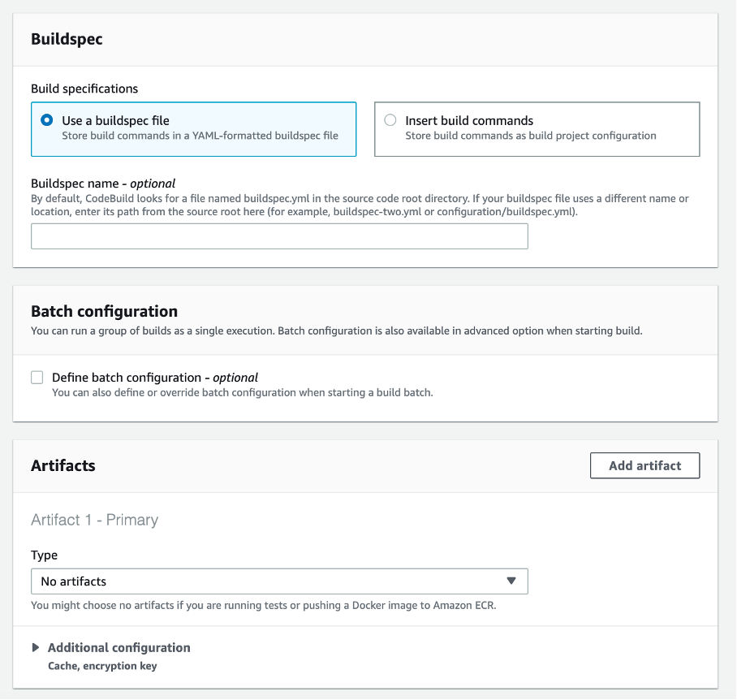
Task: Click the Add artifact button
Action: [x=644, y=465]
